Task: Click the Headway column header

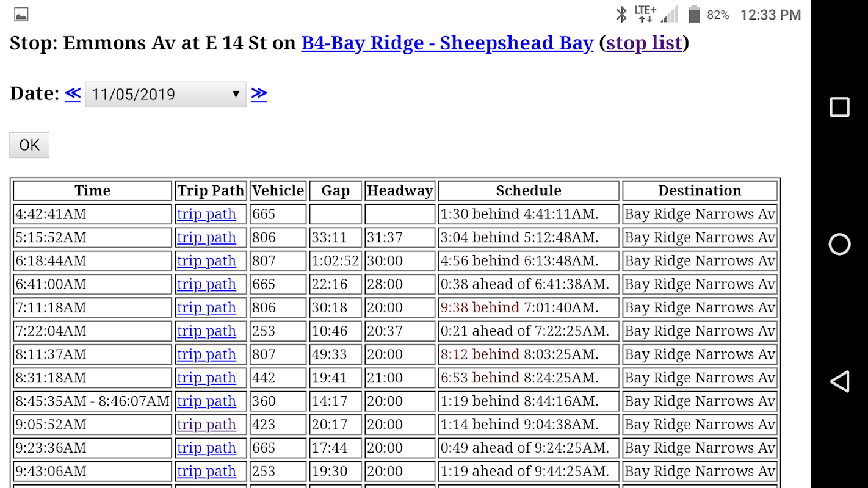Action: coord(400,191)
